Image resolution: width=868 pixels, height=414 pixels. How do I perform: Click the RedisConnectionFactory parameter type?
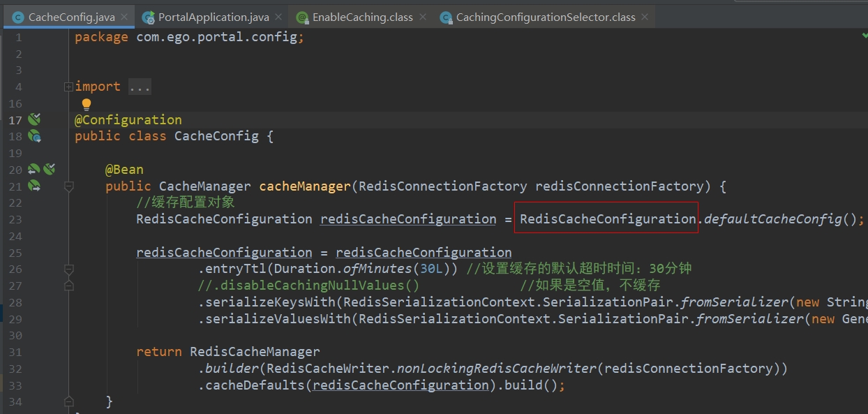[443, 186]
